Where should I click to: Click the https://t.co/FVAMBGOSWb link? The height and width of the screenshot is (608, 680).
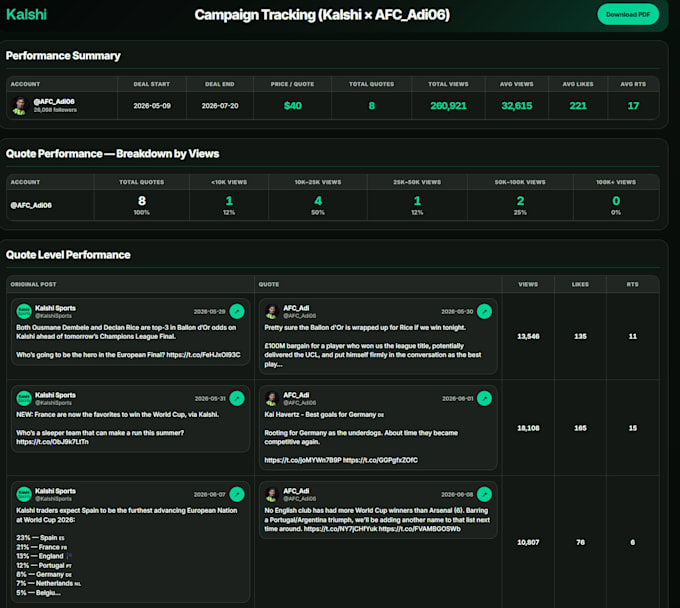tap(420, 529)
